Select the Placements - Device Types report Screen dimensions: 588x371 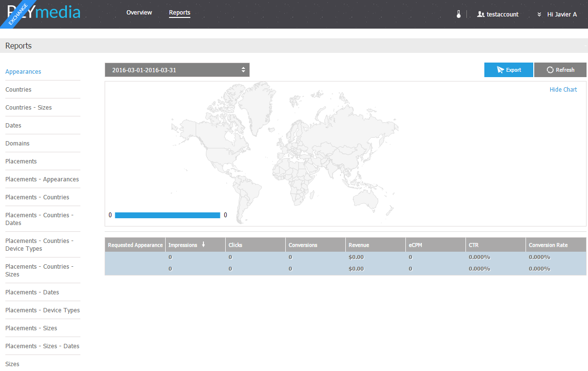43,310
